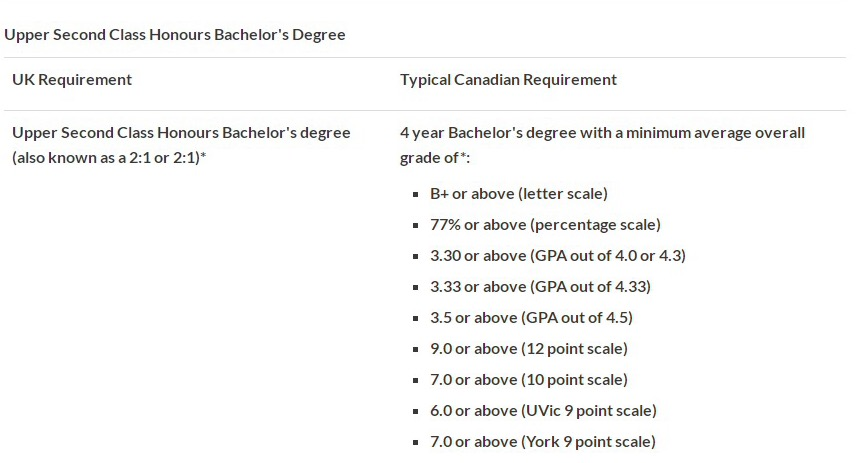
Task: Click the 'grade of*:' text
Action: 435,159
